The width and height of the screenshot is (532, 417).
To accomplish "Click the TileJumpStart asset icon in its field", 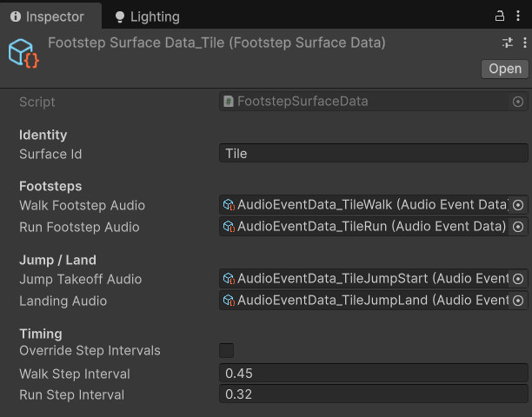I will pyautogui.click(x=229, y=279).
